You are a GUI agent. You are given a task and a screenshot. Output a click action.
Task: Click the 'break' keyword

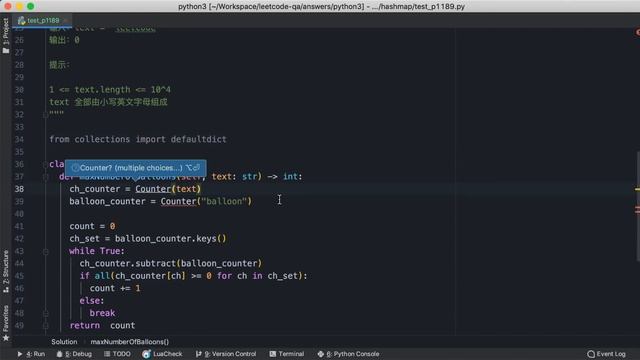pyautogui.click(x=102, y=313)
